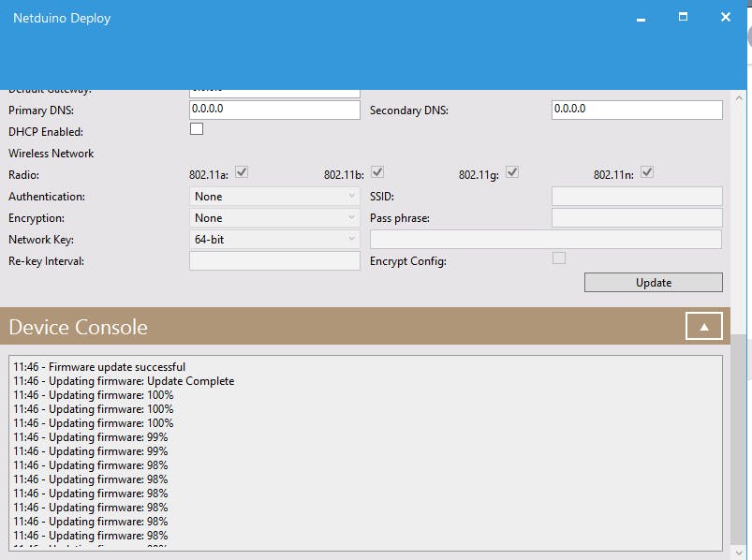The height and width of the screenshot is (560, 752).
Task: Toggle the 802.11b radio checkbox
Action: tap(376, 171)
